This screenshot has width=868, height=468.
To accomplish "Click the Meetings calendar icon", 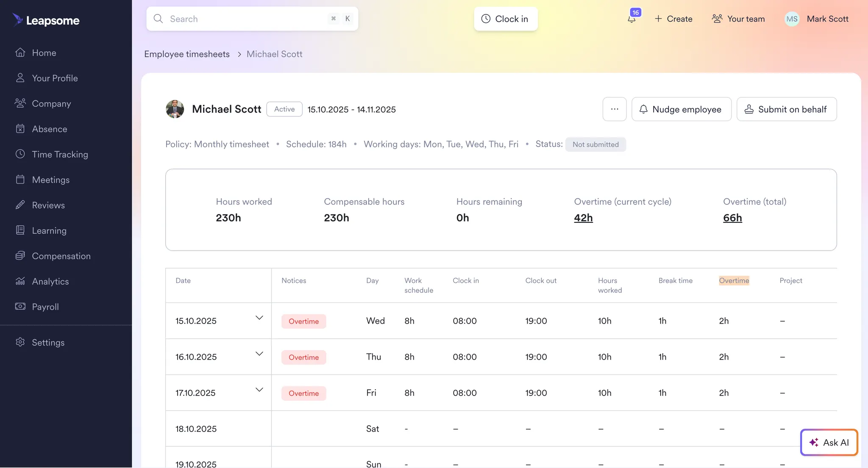I will pos(20,180).
